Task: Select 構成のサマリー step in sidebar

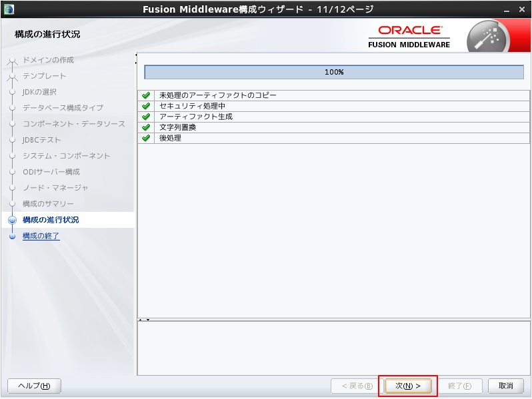Action: point(48,203)
